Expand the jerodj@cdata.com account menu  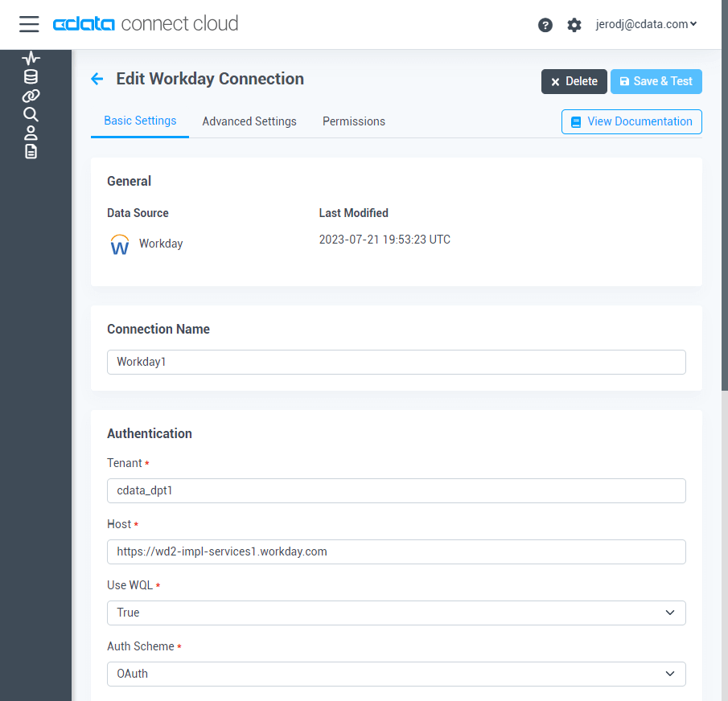click(646, 24)
